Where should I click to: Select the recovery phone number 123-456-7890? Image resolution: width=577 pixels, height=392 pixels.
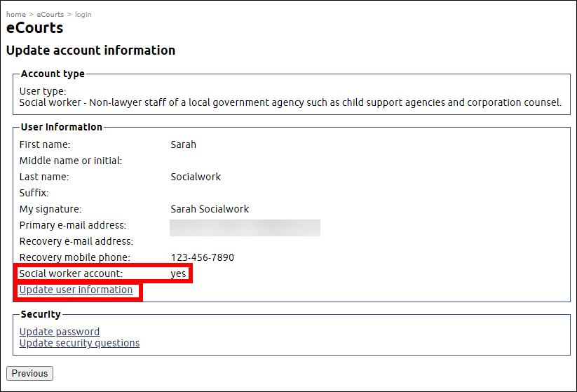click(x=203, y=257)
